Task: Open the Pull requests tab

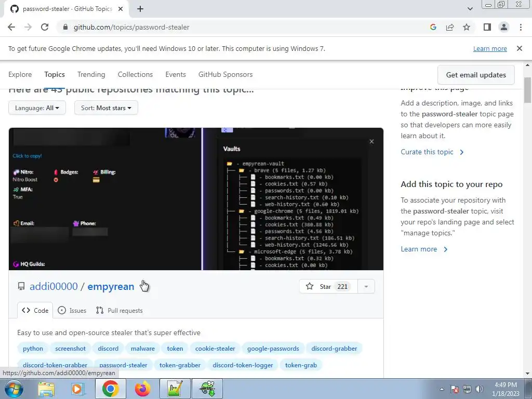Action: 119,311
